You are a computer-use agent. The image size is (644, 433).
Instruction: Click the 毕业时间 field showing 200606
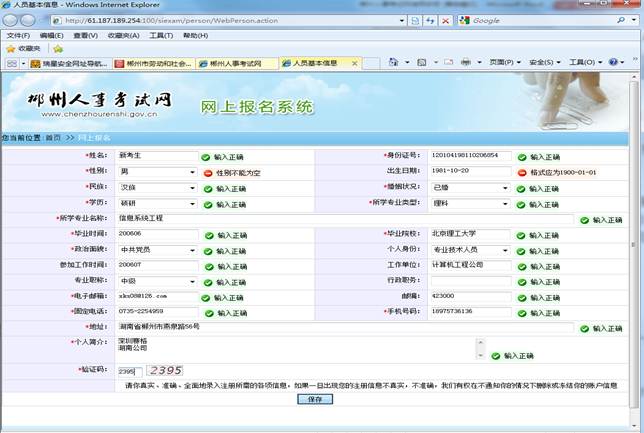pyautogui.click(x=158, y=234)
